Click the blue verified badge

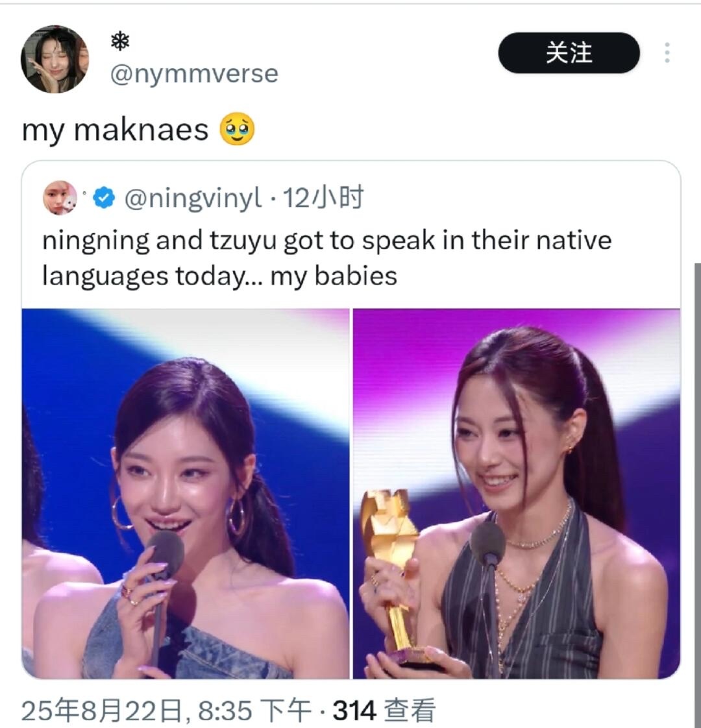[104, 199]
